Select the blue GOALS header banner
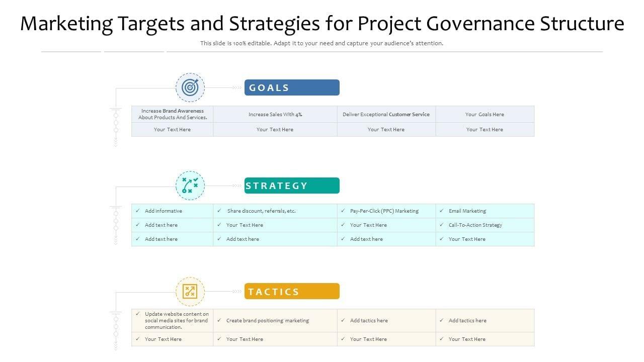This screenshot has height=362, width=644. coord(292,87)
